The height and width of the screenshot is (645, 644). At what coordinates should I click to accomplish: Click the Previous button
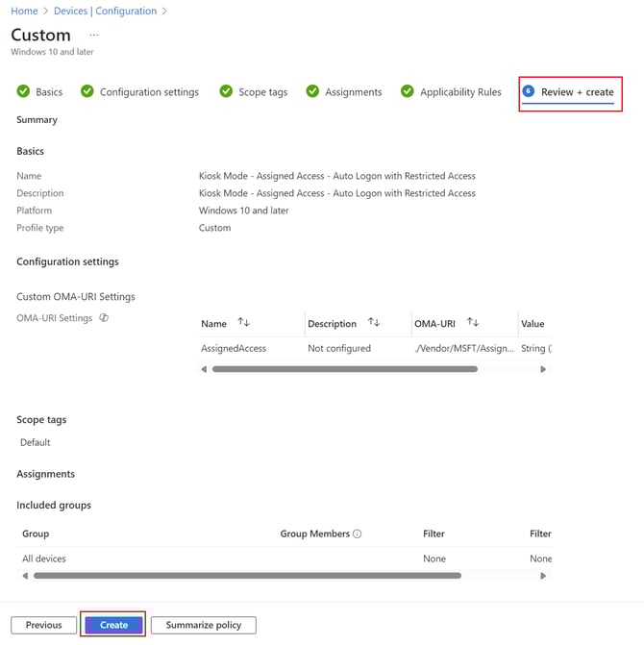[x=43, y=625]
